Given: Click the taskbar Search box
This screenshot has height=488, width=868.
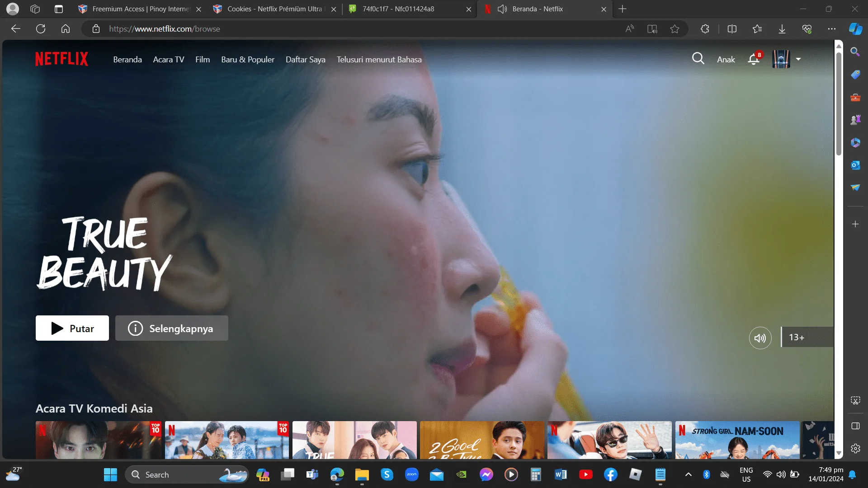Looking at the screenshot, I should point(187,474).
